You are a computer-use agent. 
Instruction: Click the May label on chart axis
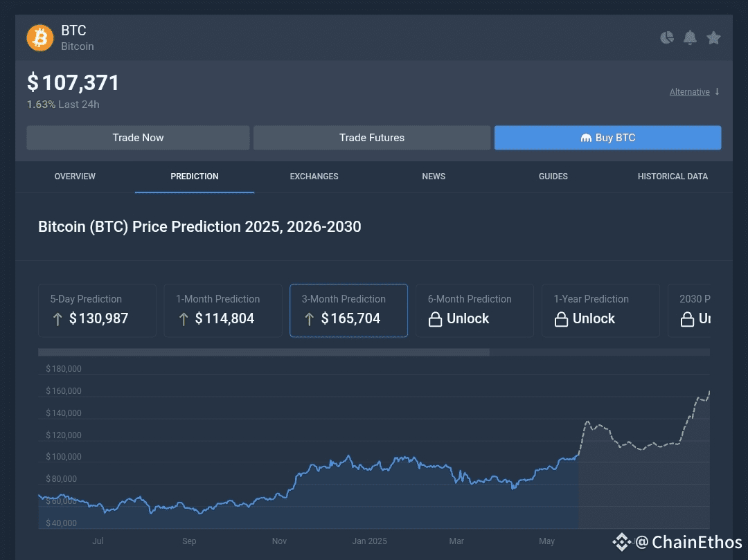click(x=546, y=541)
